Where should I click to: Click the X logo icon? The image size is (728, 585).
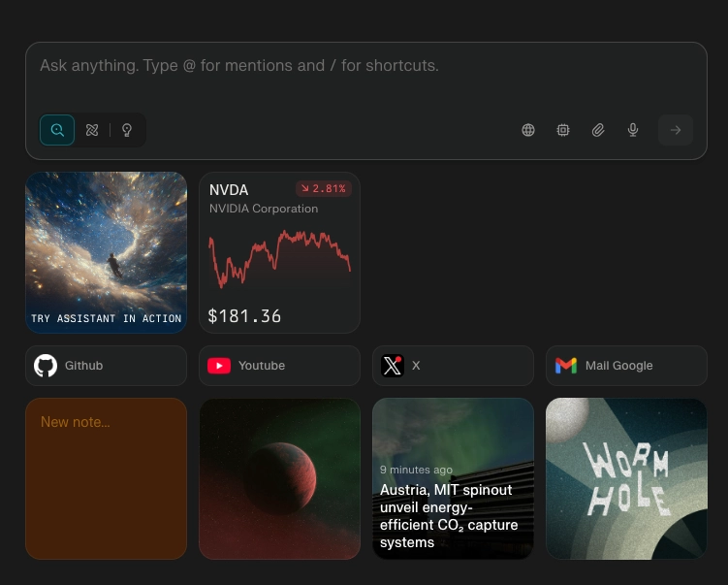click(x=393, y=366)
